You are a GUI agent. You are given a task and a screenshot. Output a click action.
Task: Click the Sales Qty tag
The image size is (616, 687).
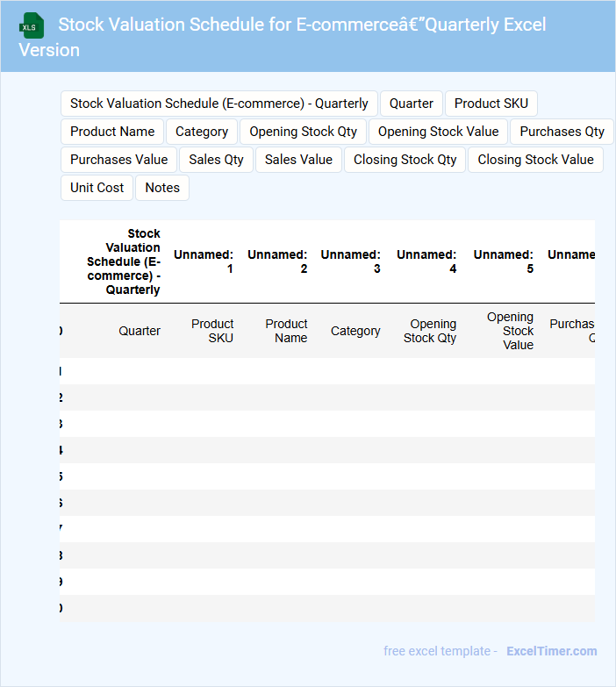click(216, 160)
